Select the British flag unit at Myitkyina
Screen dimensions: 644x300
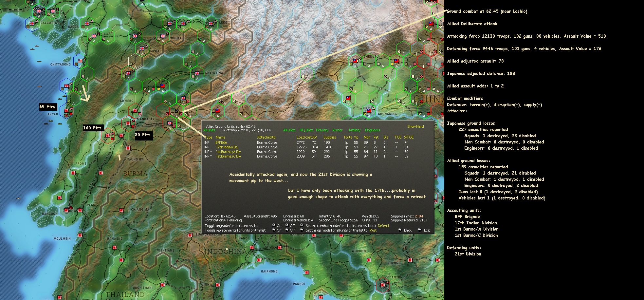(x=197, y=73)
